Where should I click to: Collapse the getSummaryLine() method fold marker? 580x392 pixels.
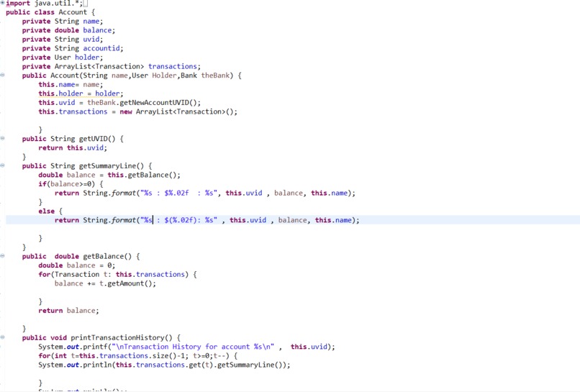coord(3,165)
